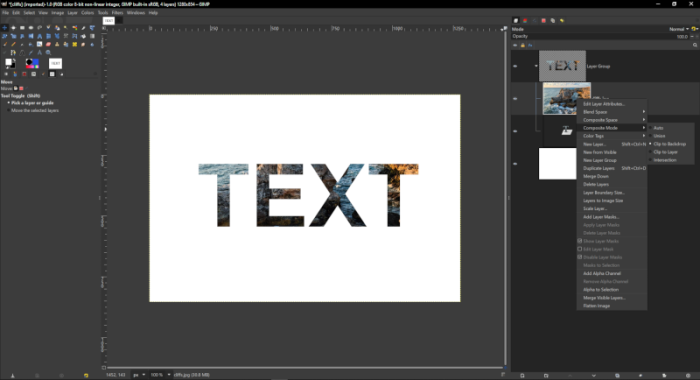The height and width of the screenshot is (380, 700).
Task: Open the 100% zoom dropdown in status bar
Action: click(x=160, y=375)
